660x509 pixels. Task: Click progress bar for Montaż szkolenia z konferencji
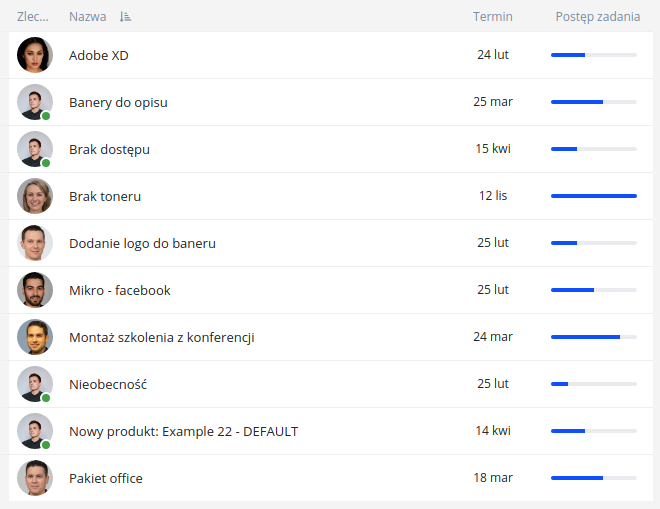(x=593, y=337)
